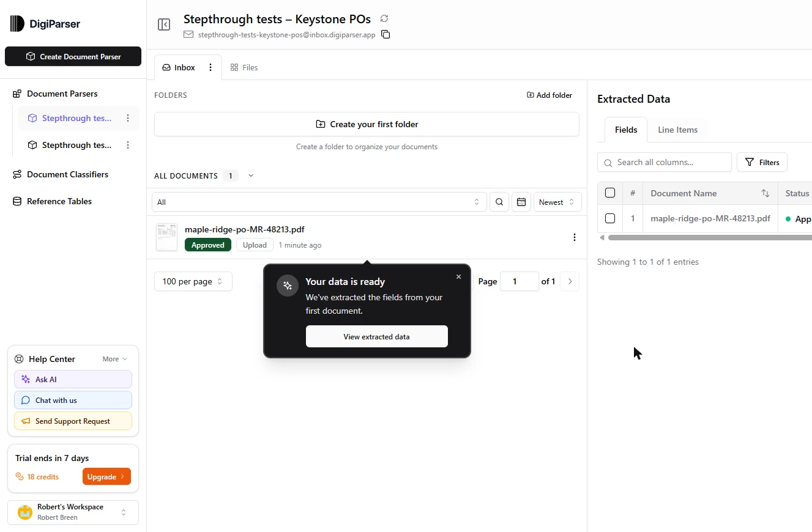812x532 pixels.
Task: Open the Filters button
Action: pyautogui.click(x=762, y=162)
